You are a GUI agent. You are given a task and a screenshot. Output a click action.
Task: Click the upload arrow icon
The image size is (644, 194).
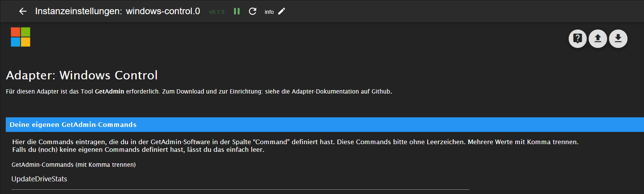tap(598, 39)
